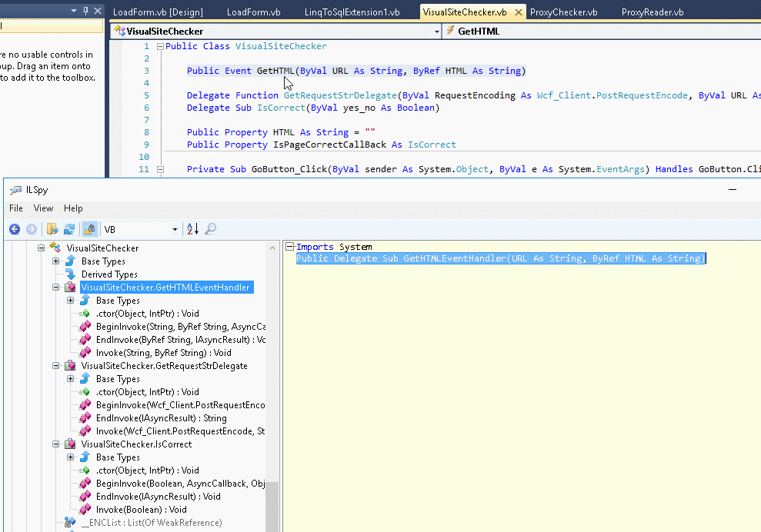Viewport: 761px width, 532px height.
Task: Open the VisualSiteChecker class dropdown
Action: coord(437,32)
